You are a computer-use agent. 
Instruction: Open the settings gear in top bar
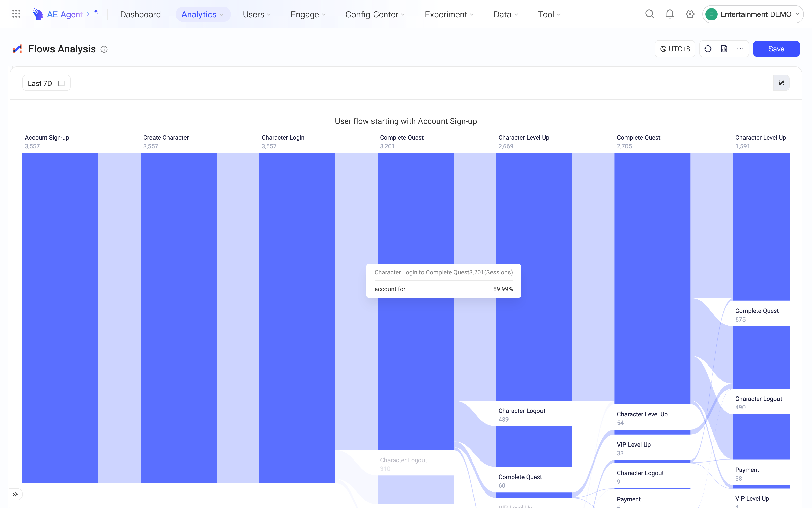coord(690,14)
